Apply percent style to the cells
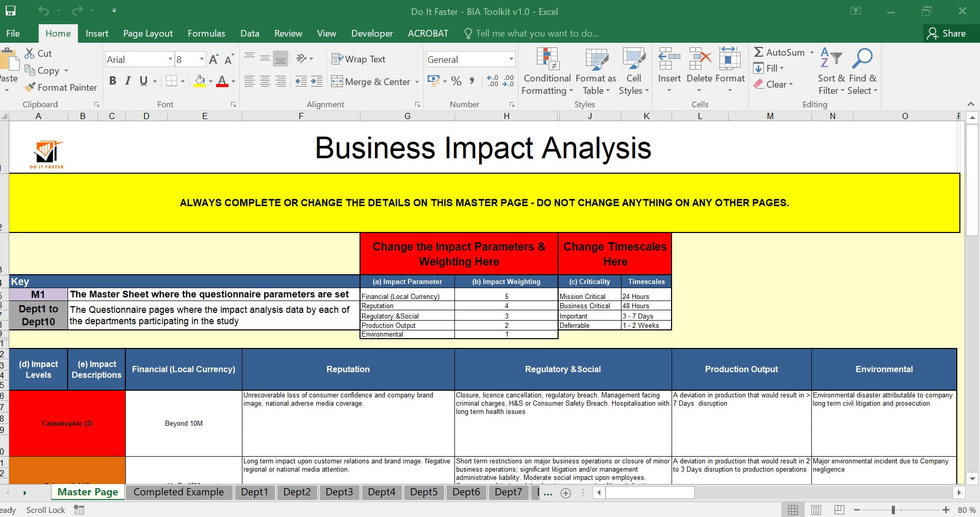This screenshot has width=980, height=517. [x=456, y=81]
